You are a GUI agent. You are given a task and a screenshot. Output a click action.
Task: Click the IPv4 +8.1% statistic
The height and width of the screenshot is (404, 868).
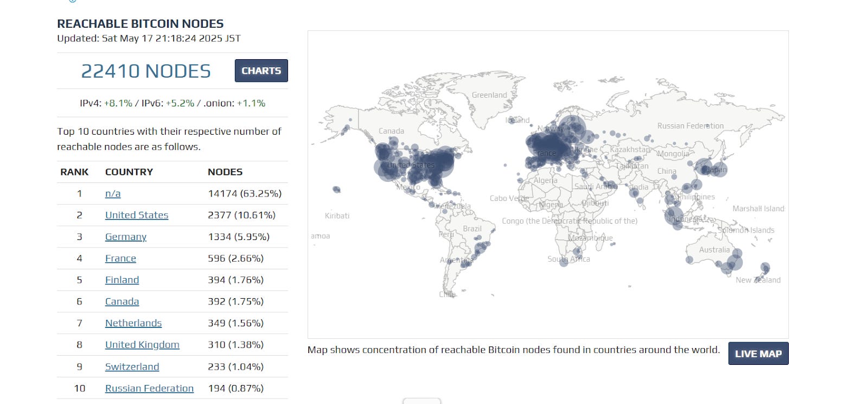click(x=106, y=103)
